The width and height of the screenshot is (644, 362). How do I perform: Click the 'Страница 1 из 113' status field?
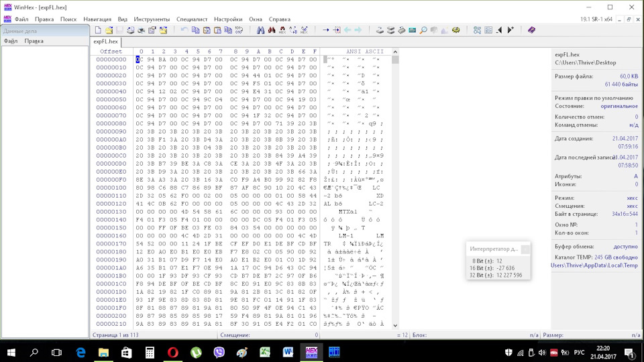point(115,335)
